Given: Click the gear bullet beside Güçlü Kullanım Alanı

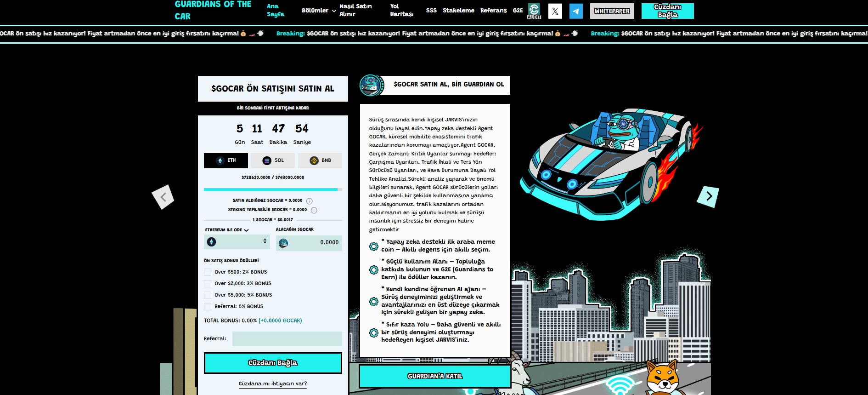Looking at the screenshot, I should coord(374,269).
